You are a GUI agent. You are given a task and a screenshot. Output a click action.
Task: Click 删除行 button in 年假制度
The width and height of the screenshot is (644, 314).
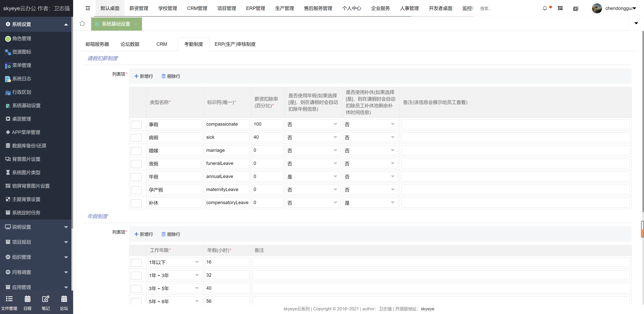pyautogui.click(x=171, y=234)
